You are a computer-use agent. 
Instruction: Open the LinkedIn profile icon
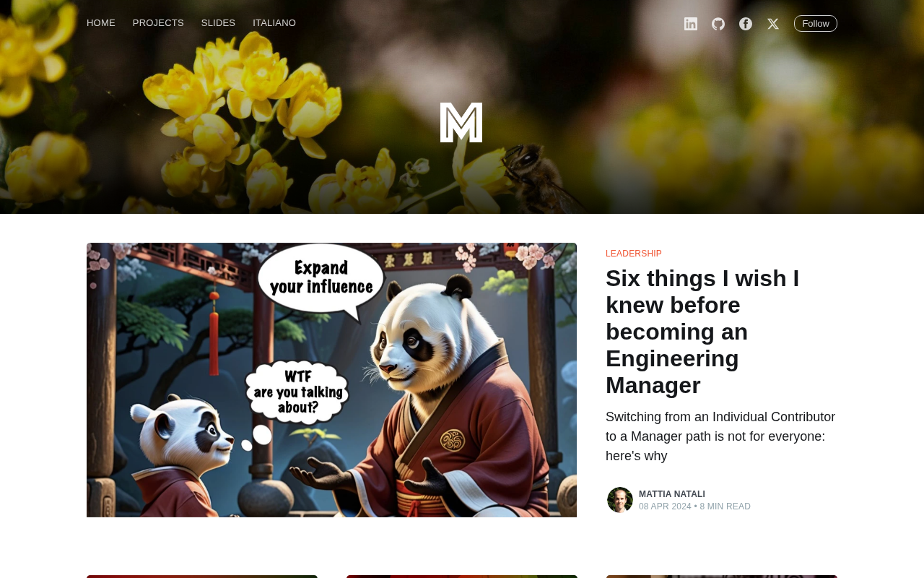(691, 24)
